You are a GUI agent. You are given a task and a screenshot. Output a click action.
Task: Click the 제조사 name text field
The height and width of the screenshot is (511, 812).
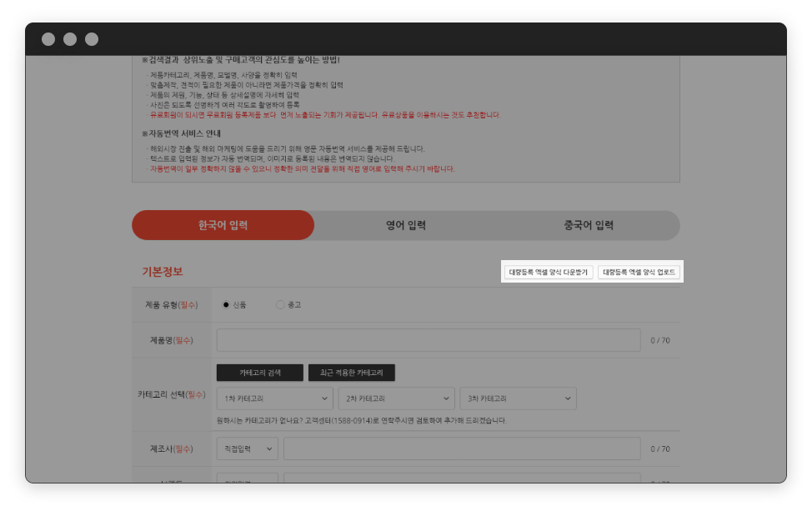click(x=462, y=448)
